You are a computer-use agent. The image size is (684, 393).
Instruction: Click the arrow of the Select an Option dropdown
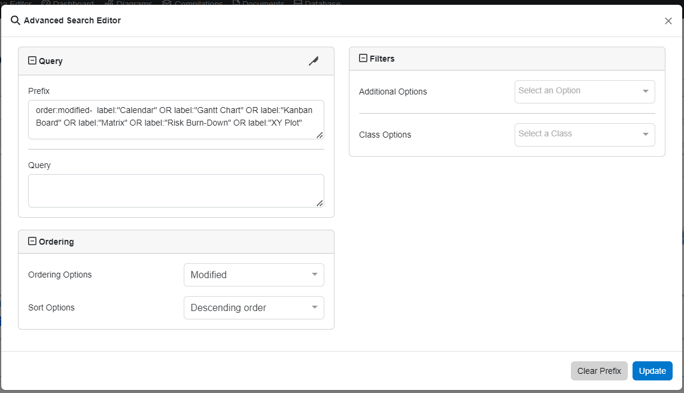(645, 91)
